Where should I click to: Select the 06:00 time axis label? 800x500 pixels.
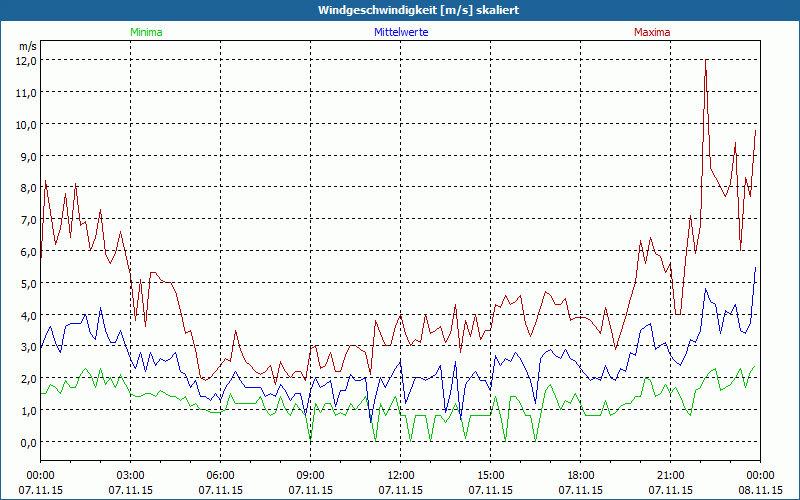click(220, 475)
